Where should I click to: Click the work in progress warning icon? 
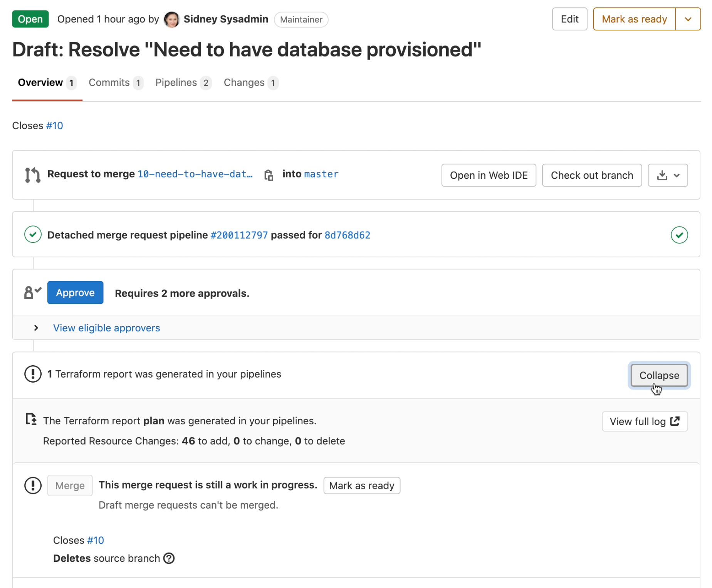[33, 486]
